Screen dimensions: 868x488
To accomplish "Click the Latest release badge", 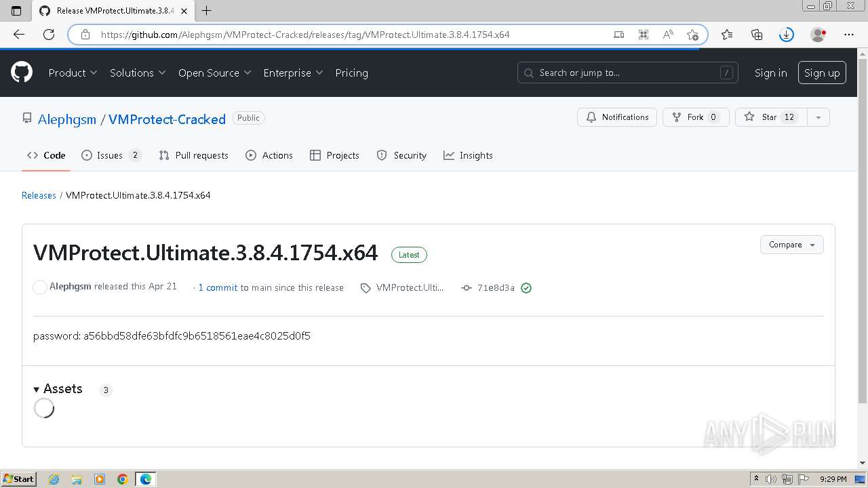I will point(409,255).
